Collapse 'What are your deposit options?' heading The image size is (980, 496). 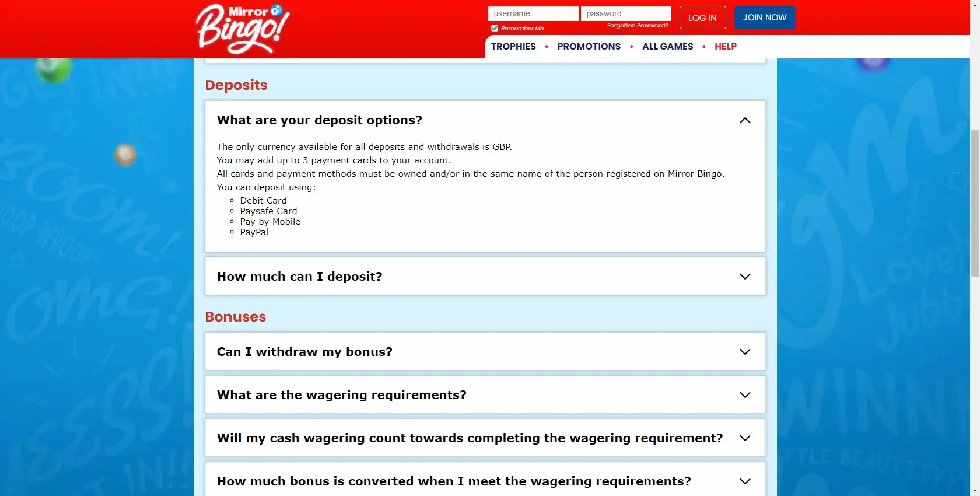click(x=319, y=120)
